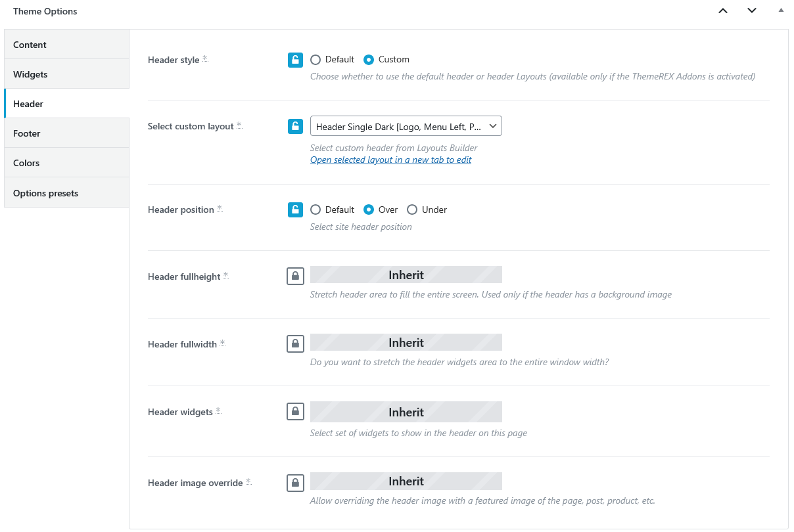Image resolution: width=794 pixels, height=532 pixels.
Task: Switch to the Content tab
Action: tap(66, 45)
